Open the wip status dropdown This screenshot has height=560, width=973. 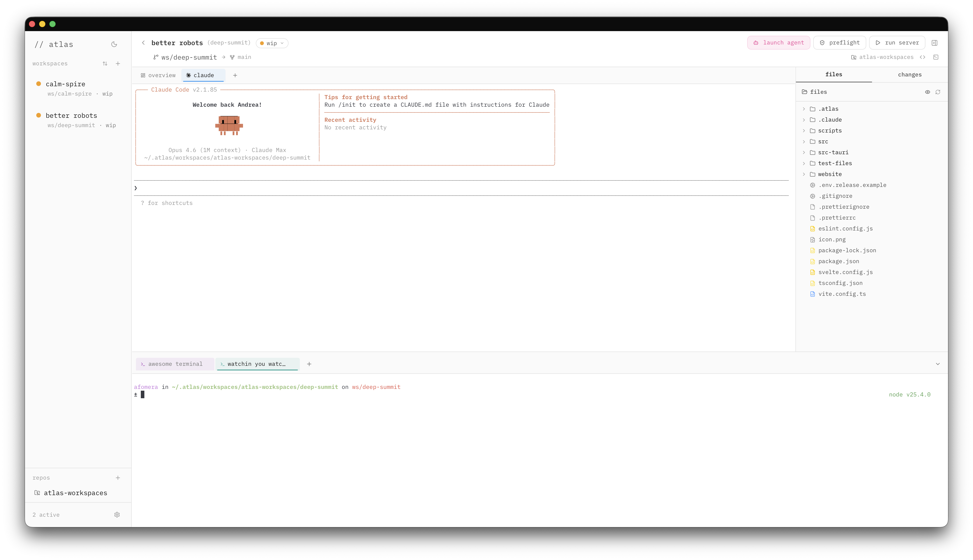(x=272, y=43)
